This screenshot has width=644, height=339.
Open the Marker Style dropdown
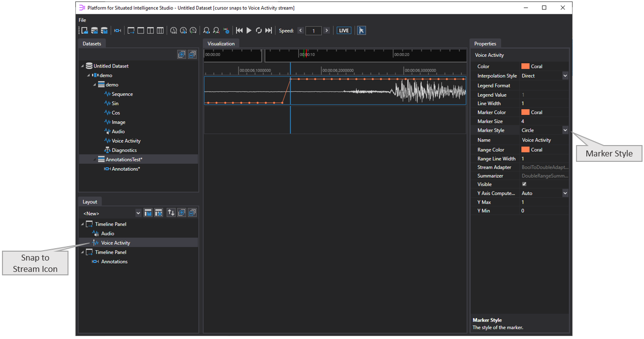[565, 130]
